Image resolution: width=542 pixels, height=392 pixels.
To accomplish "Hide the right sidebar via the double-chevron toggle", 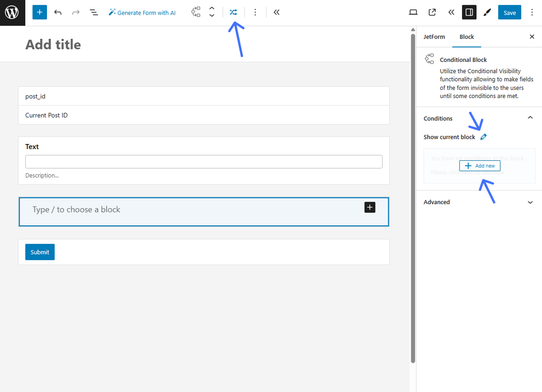I will point(451,12).
